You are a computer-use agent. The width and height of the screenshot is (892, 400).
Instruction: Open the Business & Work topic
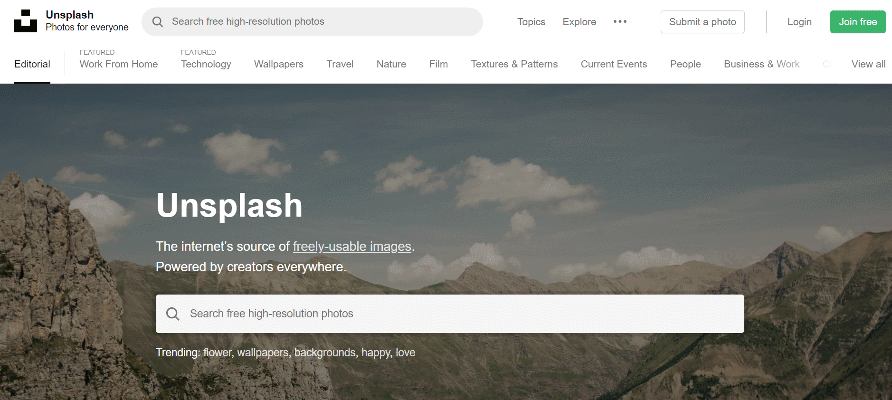coord(762,64)
